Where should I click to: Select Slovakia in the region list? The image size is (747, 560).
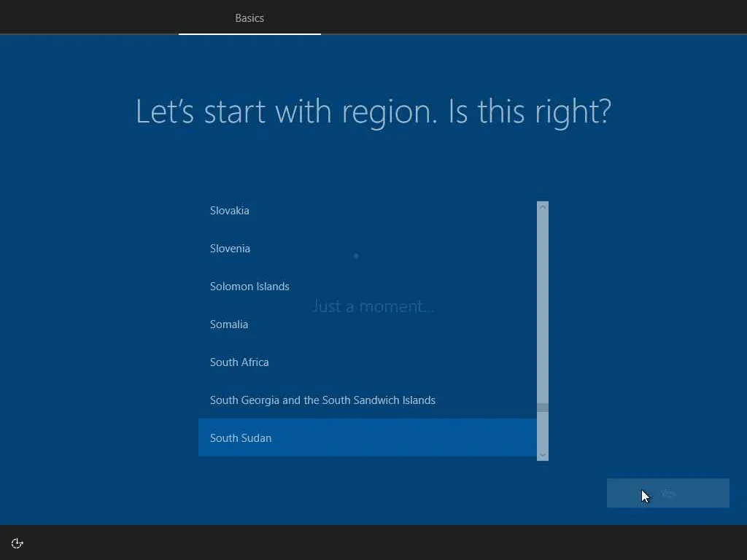click(x=368, y=211)
